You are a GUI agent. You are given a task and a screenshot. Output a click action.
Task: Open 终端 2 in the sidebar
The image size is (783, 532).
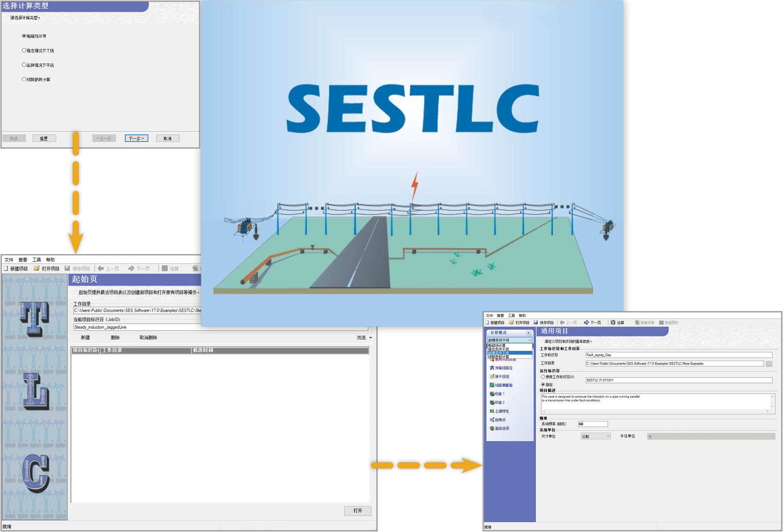coord(497,403)
